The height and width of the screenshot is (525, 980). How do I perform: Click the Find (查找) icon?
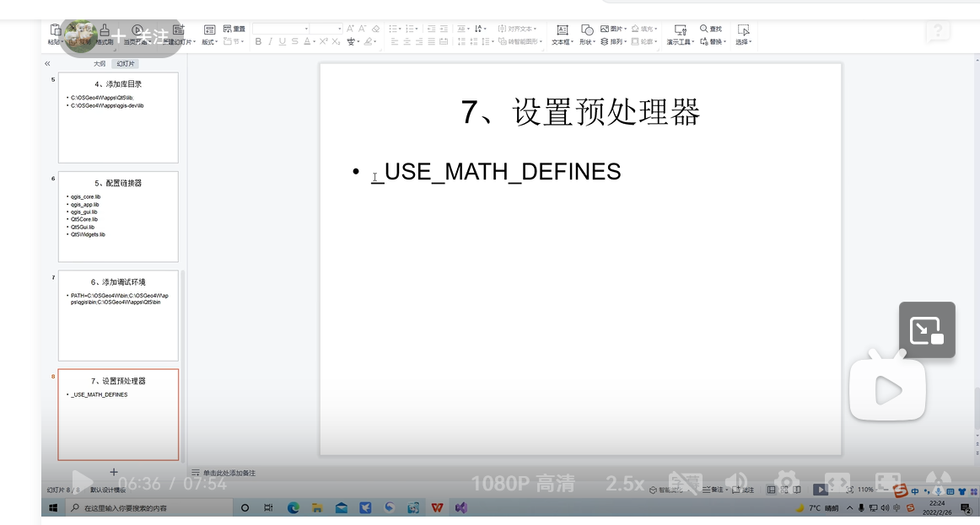[711, 29]
